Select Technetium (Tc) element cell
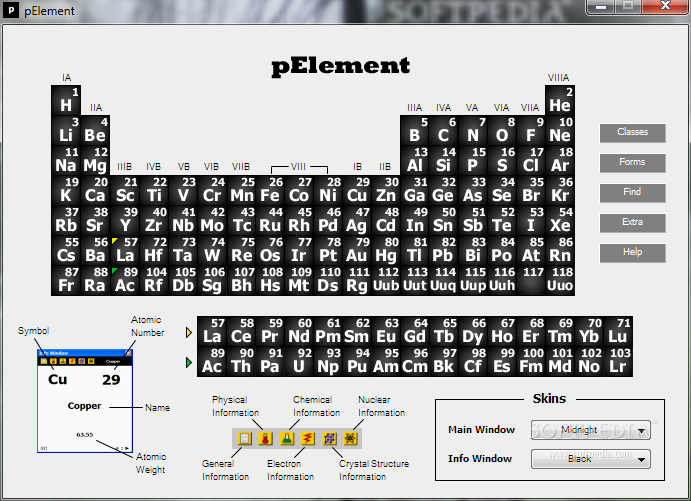Image resolution: width=691 pixels, height=501 pixels. pos(241,220)
